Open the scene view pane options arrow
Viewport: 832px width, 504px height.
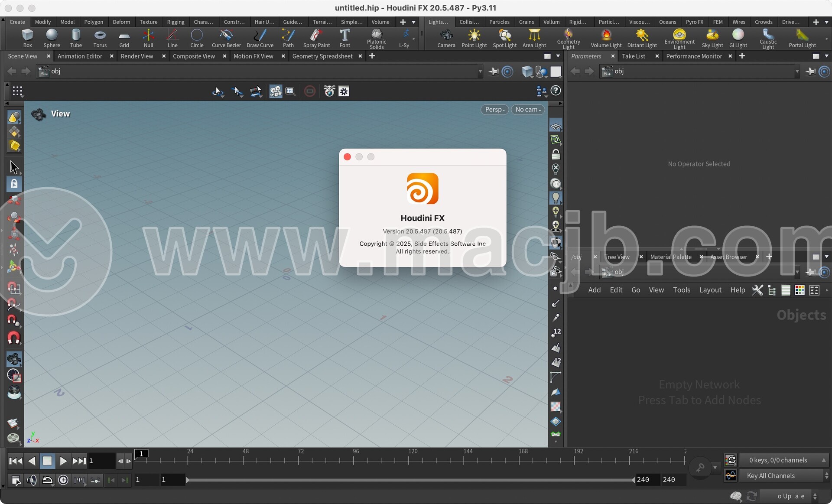point(558,56)
